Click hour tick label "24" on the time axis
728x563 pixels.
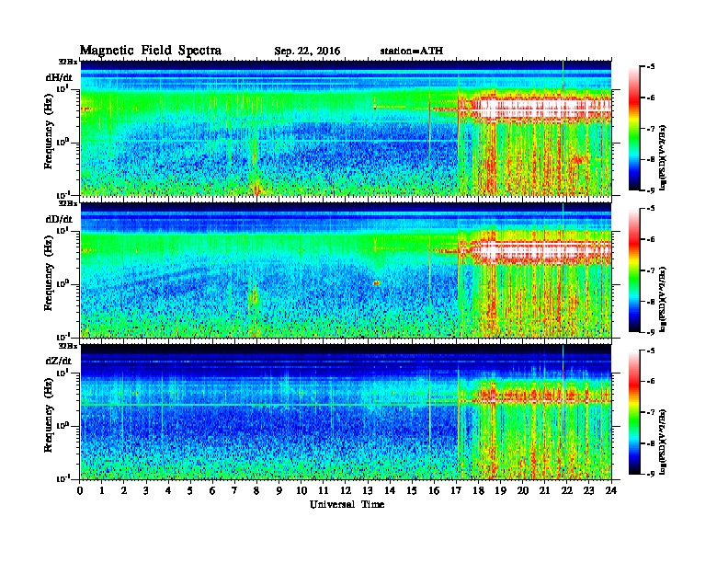click(x=611, y=490)
